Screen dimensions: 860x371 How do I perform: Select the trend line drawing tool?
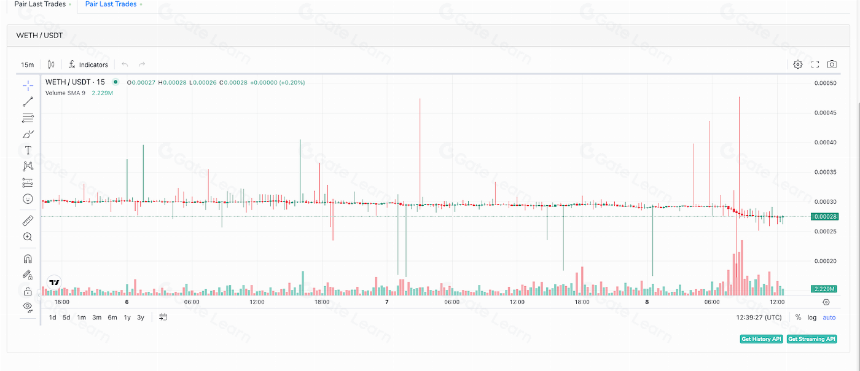[x=27, y=102]
